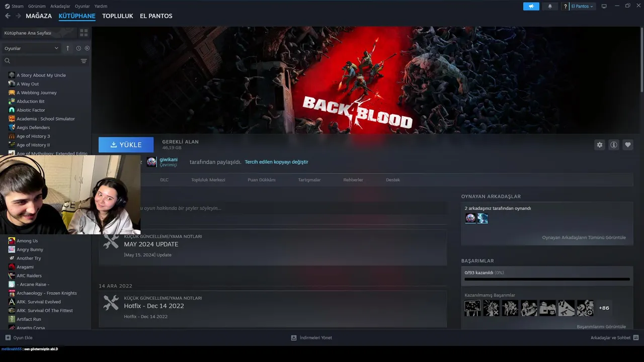Image resolution: width=644 pixels, height=362 pixels.
Task: Open the Destek tab
Action: point(393,180)
